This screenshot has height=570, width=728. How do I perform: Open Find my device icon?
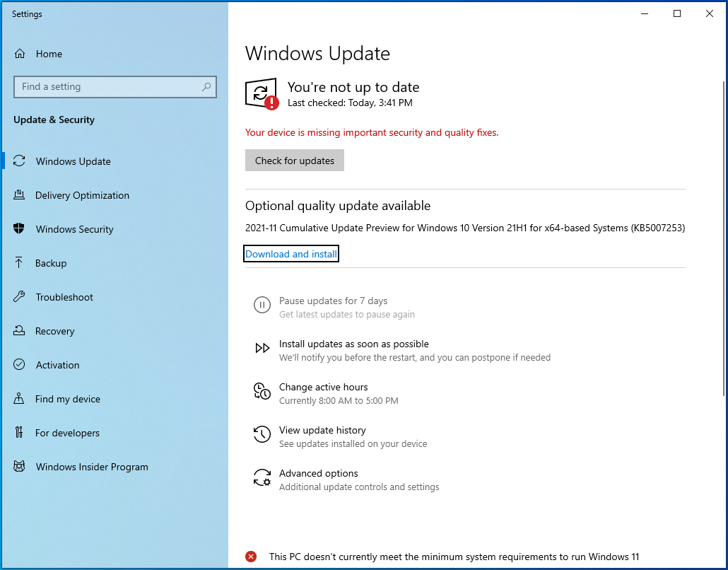(x=20, y=399)
